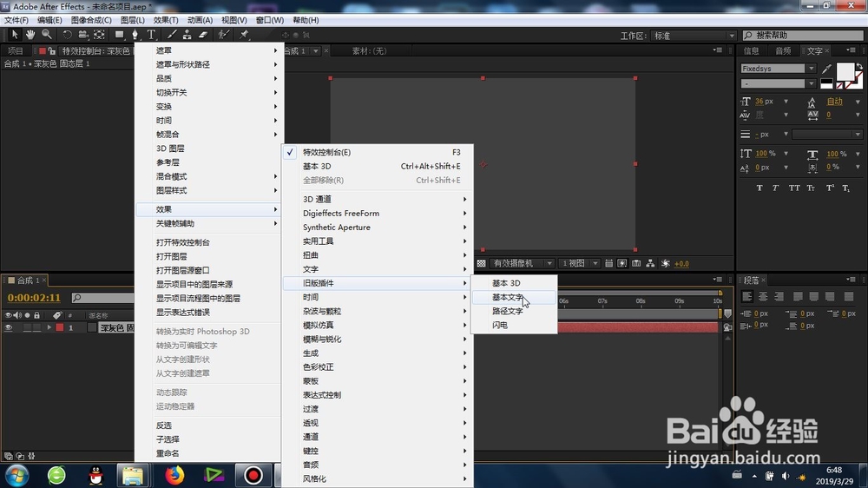
Task: Click Reset Exposure aperture icon
Action: coord(666,264)
